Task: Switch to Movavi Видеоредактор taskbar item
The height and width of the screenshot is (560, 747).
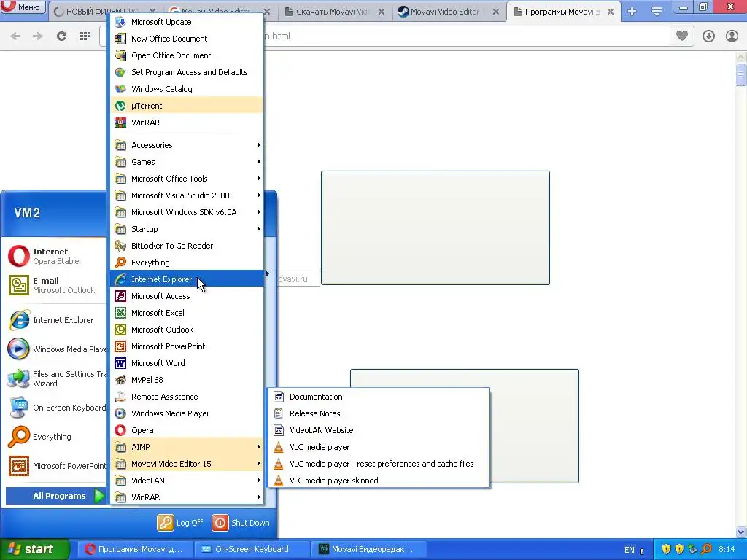Action: tap(368, 549)
